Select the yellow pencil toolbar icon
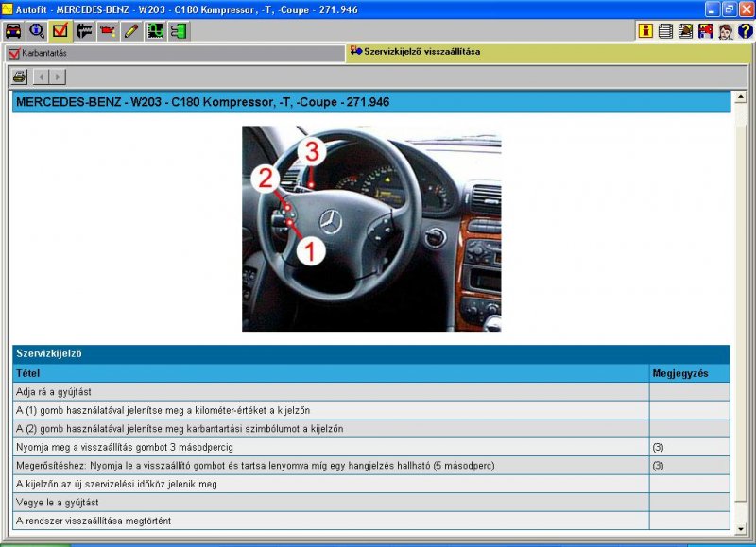This screenshot has height=547, width=756. click(131, 31)
